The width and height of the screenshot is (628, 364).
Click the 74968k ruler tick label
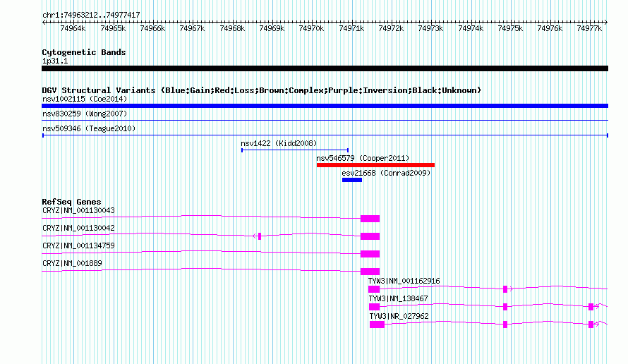232,28
